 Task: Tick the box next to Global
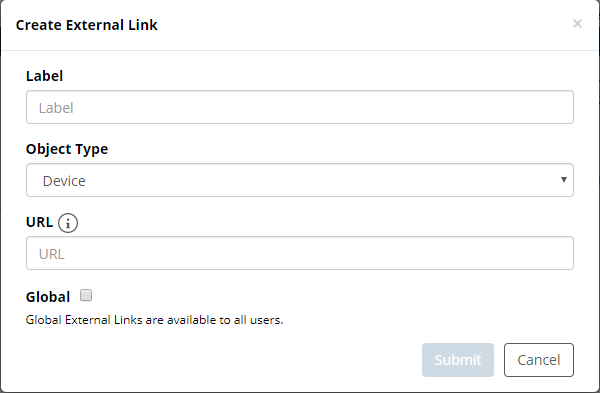click(x=86, y=295)
